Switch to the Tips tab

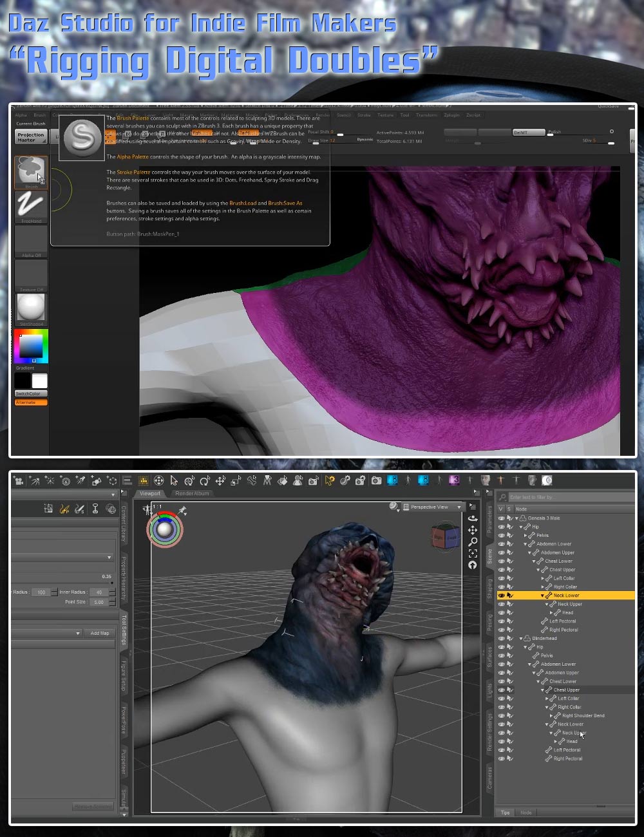point(506,813)
